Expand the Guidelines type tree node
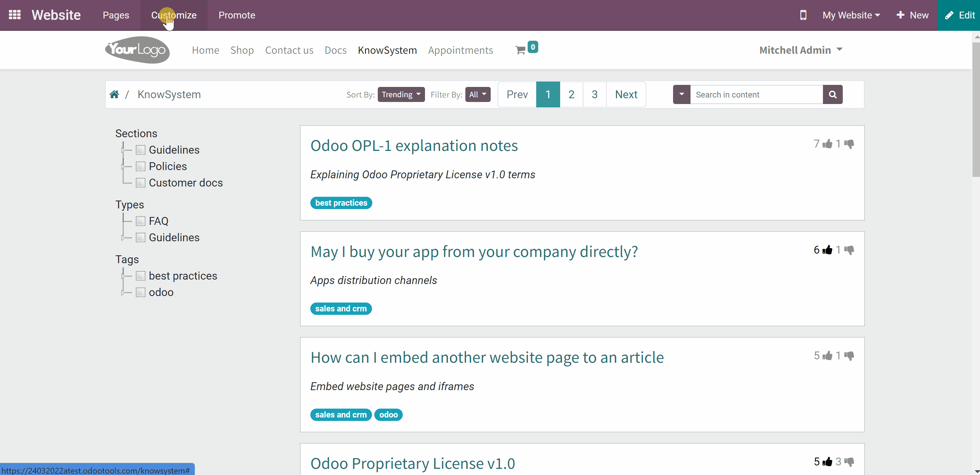The image size is (980, 475). (122, 238)
